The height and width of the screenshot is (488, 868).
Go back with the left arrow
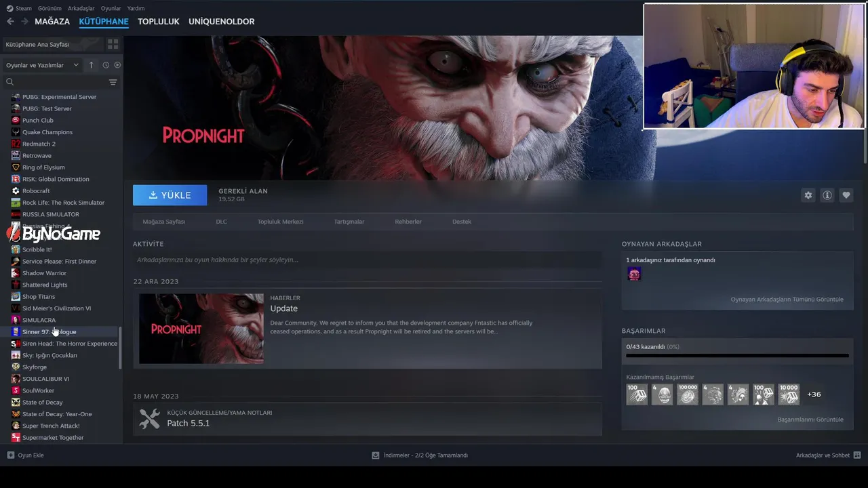click(x=10, y=22)
